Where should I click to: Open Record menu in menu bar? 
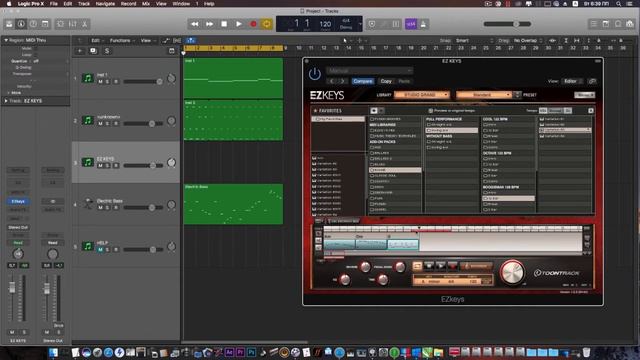pos(128,4)
